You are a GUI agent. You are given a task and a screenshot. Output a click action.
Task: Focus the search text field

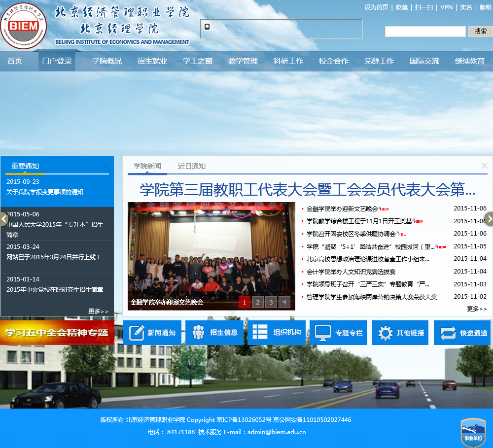click(x=425, y=32)
